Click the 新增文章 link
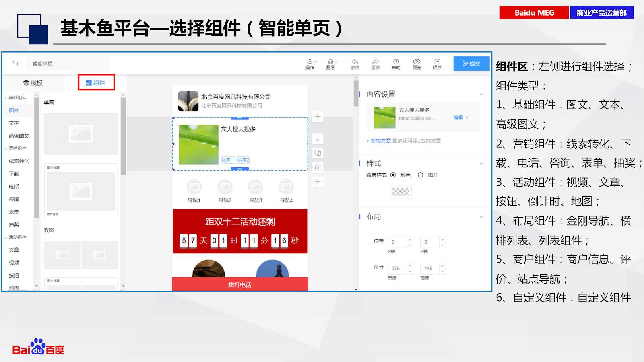644x362 pixels. pos(379,141)
